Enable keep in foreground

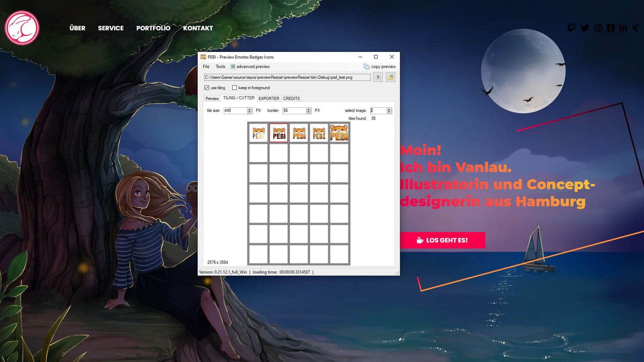[234, 88]
